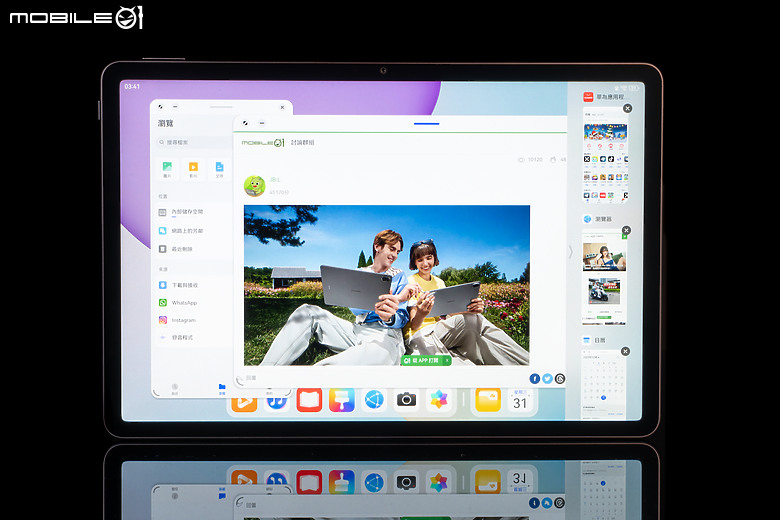Close the Calendar card in the multitask sidebar

click(625, 351)
